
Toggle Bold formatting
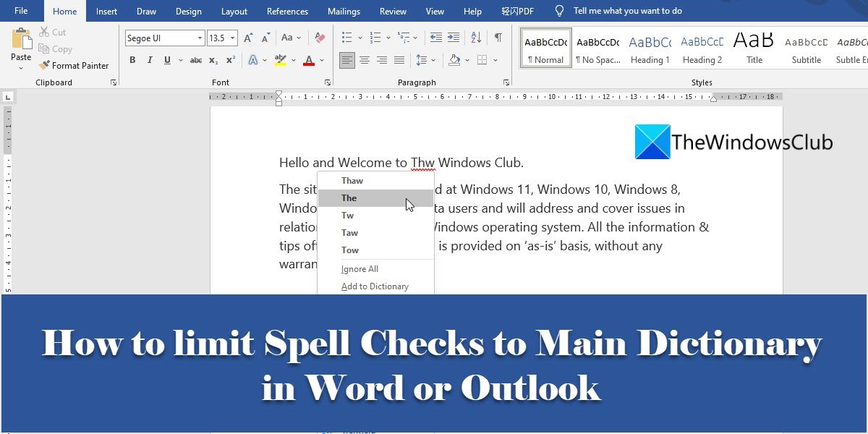pos(132,61)
